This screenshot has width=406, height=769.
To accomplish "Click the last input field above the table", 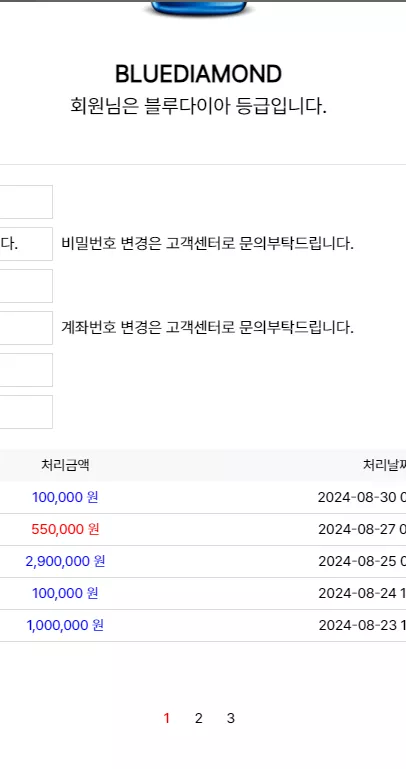I will point(26,412).
